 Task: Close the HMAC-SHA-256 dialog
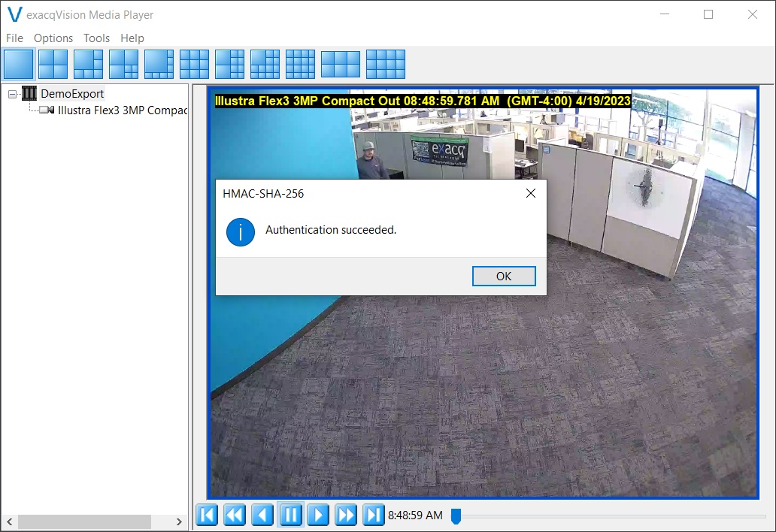pos(531,193)
